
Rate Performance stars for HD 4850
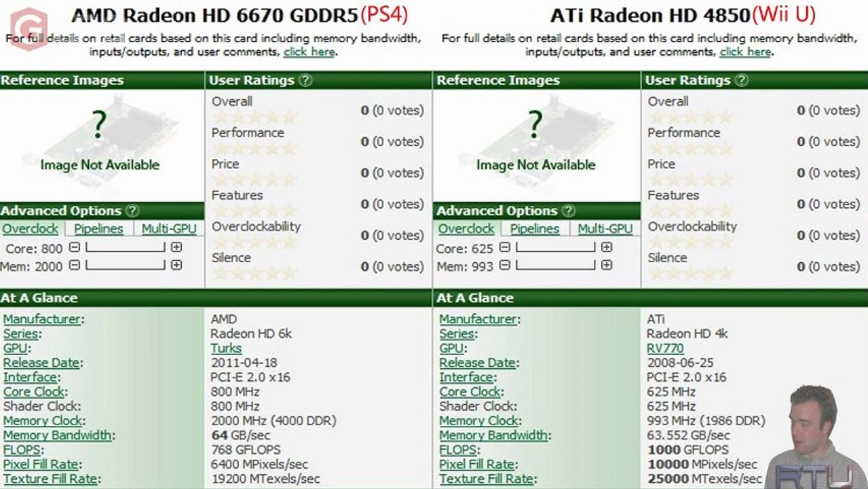point(691,148)
